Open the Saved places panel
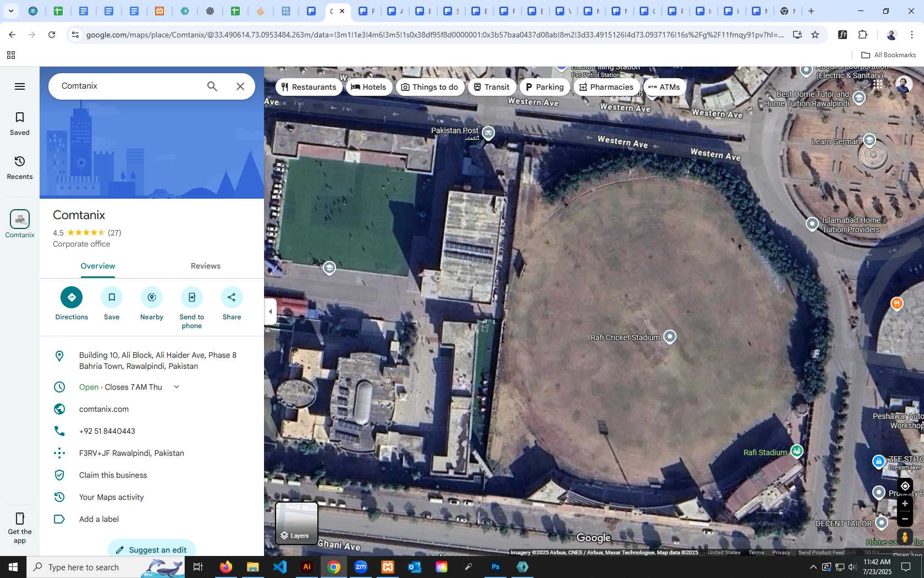The image size is (924, 578). coord(20,123)
